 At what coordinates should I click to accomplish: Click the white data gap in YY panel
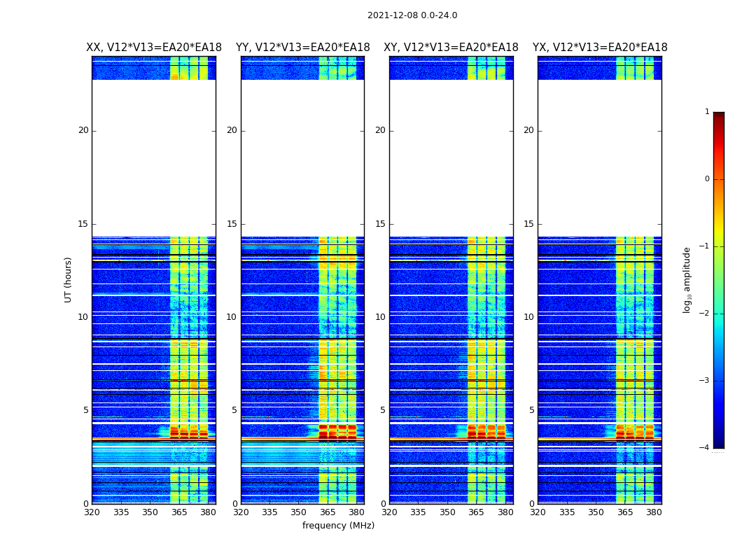[302, 157]
